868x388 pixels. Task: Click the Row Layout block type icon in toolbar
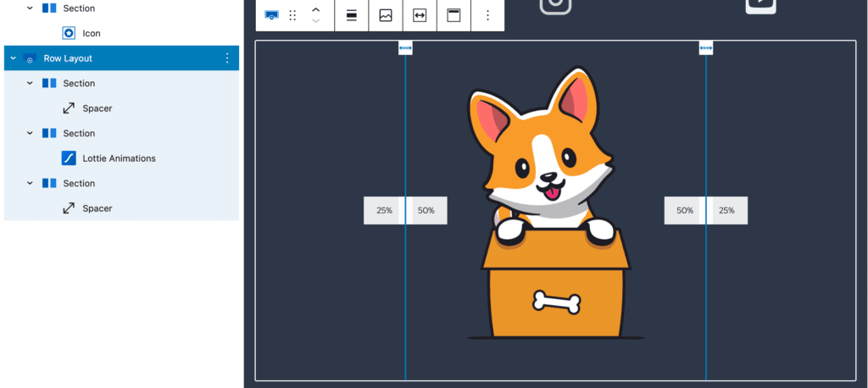tap(272, 15)
